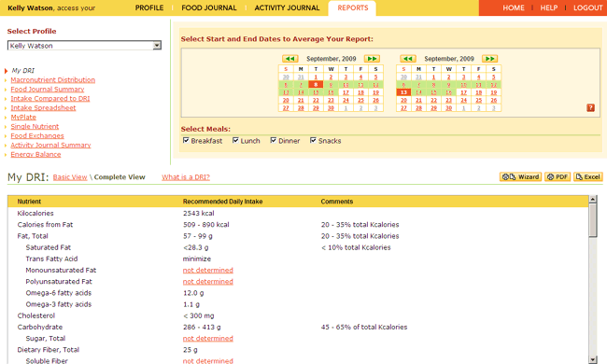Image resolution: width=607 pixels, height=364 pixels.
Task: Click the Comments column header
Action: 337,202
